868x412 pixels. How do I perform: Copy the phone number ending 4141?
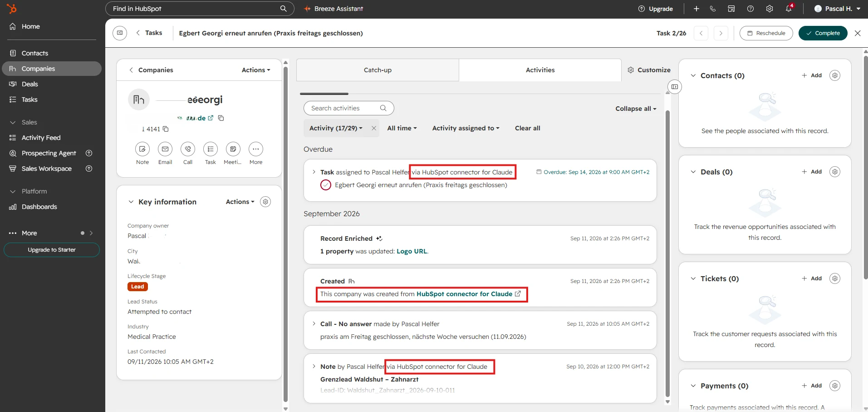pos(166,129)
